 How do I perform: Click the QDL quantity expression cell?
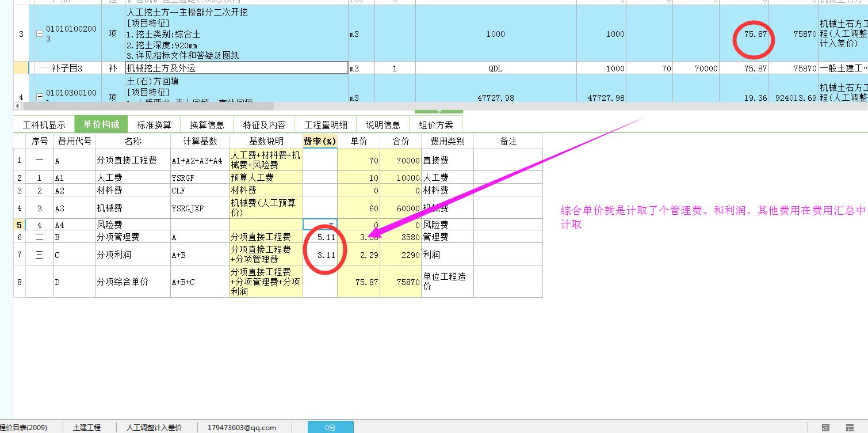point(495,68)
